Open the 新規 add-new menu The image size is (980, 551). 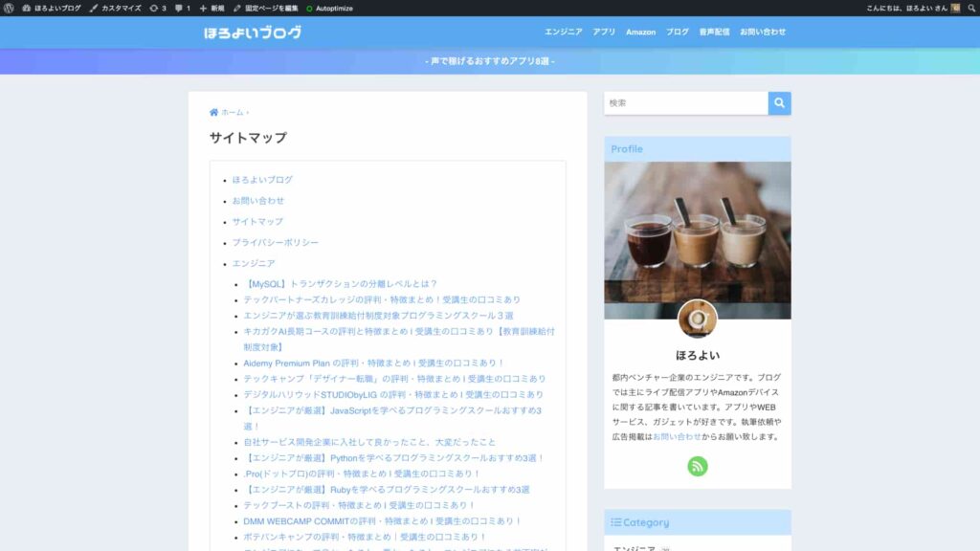pyautogui.click(x=212, y=8)
